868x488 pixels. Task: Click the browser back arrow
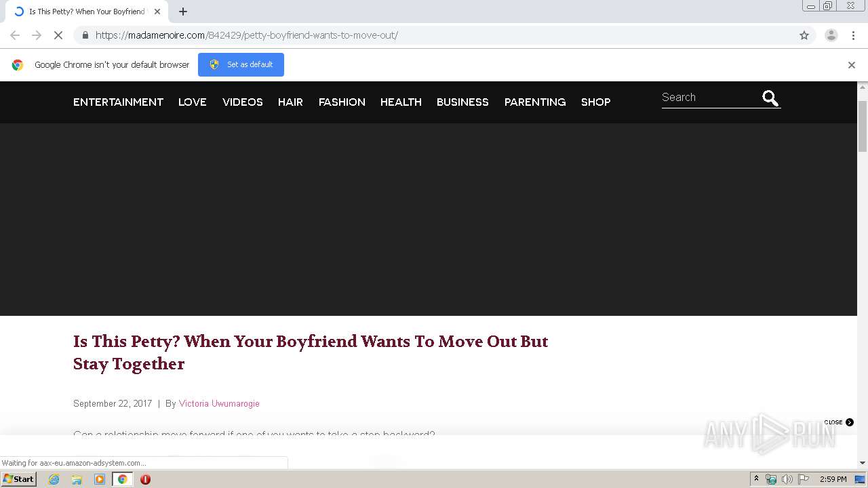coord(15,35)
